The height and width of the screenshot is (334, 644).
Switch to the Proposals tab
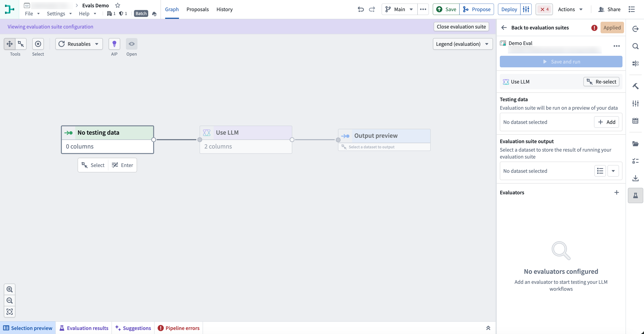click(197, 9)
